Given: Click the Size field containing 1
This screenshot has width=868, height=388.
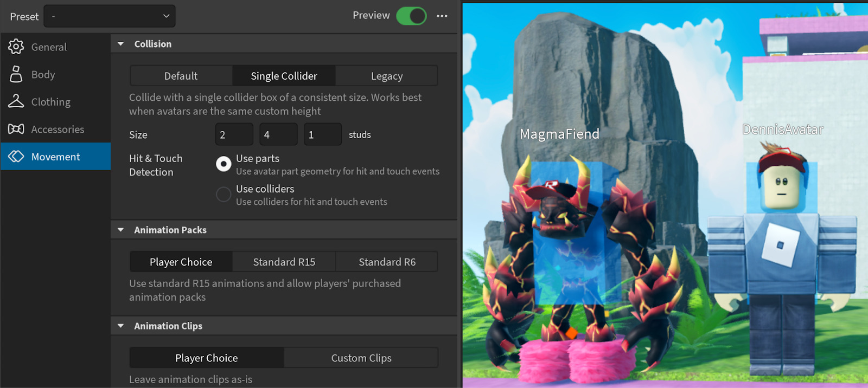Looking at the screenshot, I should 323,134.
